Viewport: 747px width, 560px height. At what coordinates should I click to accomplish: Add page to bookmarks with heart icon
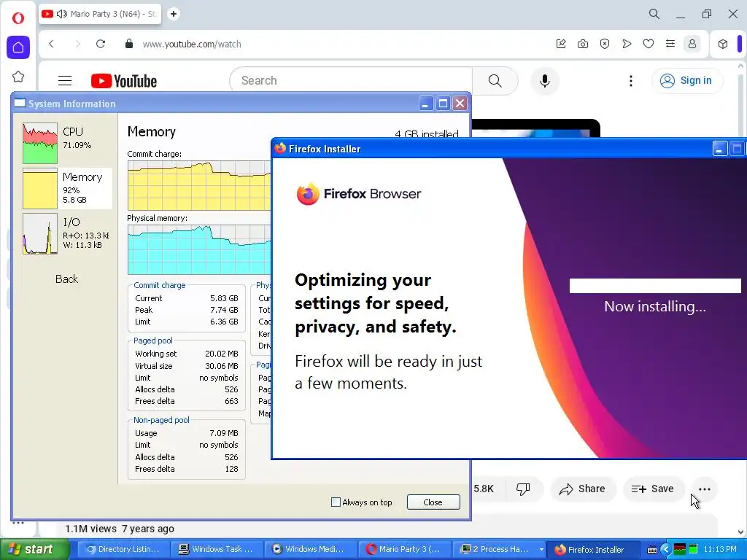click(x=649, y=44)
